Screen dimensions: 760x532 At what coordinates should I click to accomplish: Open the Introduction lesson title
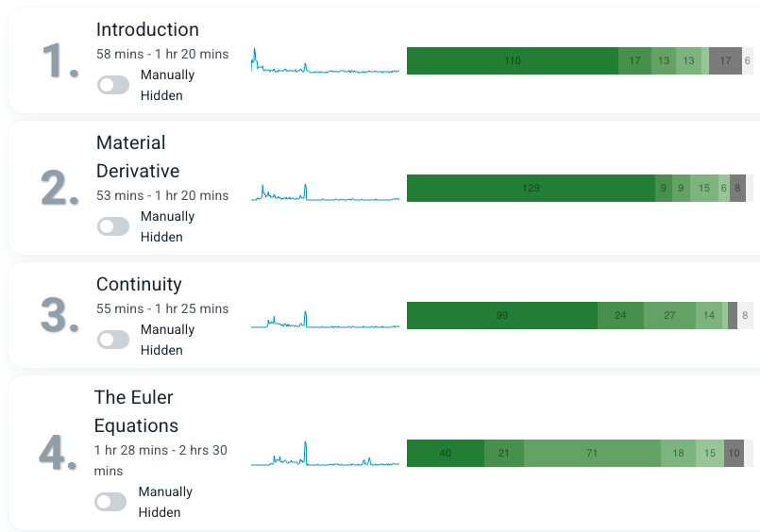[147, 30]
